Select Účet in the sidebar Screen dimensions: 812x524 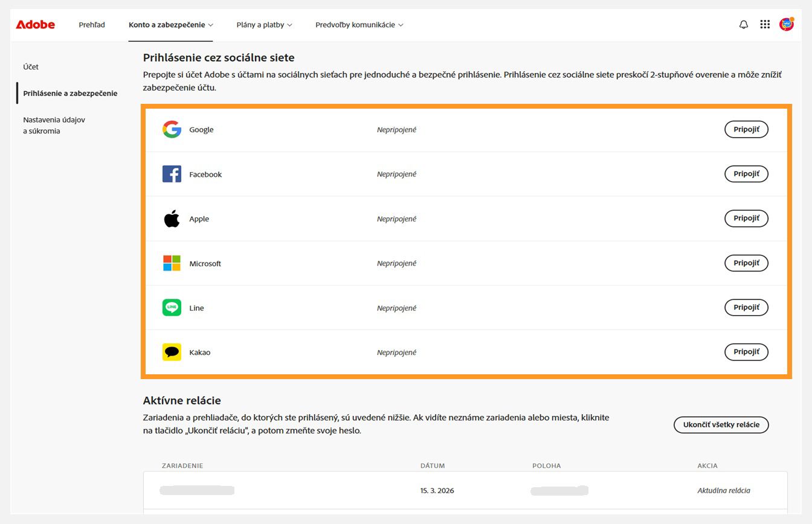point(31,67)
